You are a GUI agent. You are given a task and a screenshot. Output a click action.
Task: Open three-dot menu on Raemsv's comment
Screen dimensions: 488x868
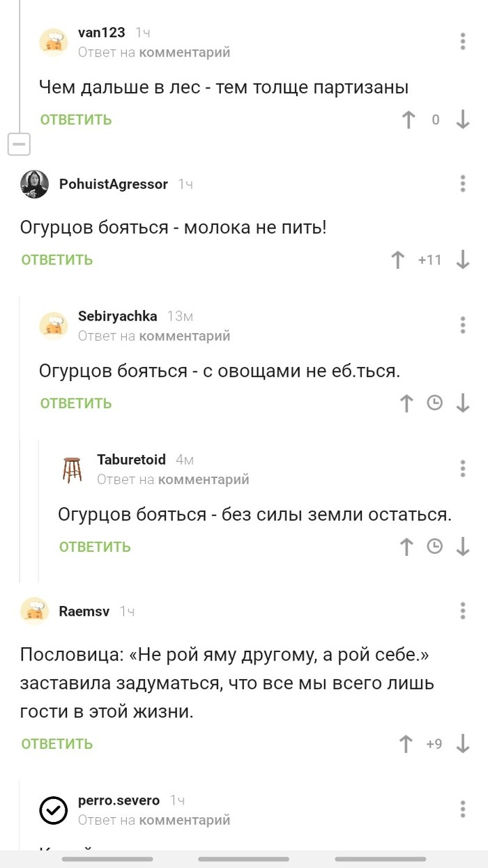click(463, 611)
